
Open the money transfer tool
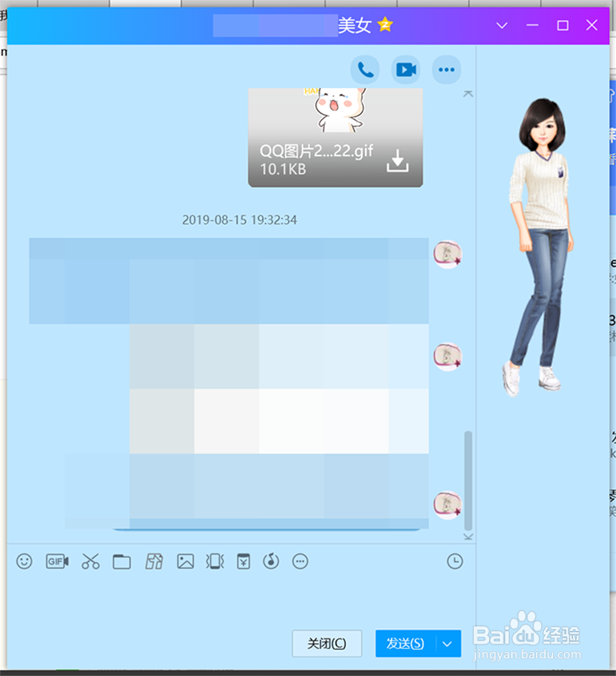tap(244, 561)
